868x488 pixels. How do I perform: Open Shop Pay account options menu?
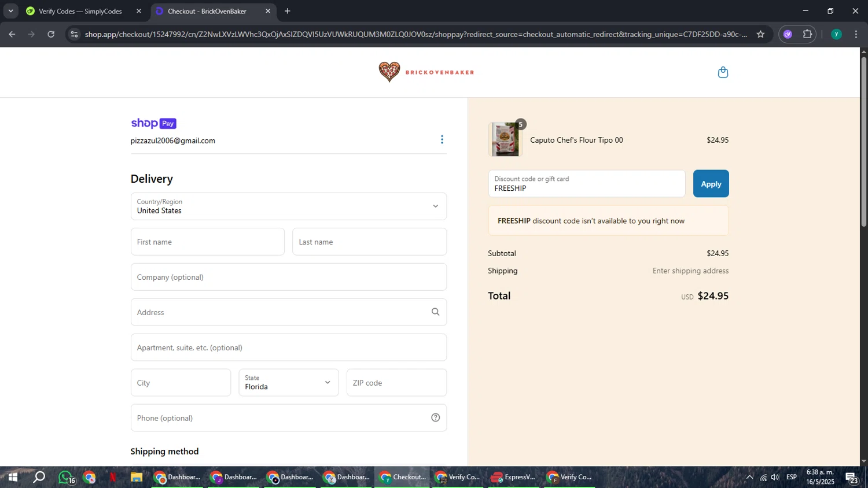click(x=442, y=139)
